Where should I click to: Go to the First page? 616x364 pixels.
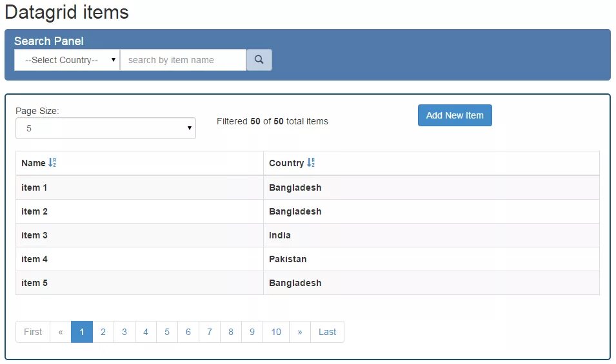tap(33, 332)
